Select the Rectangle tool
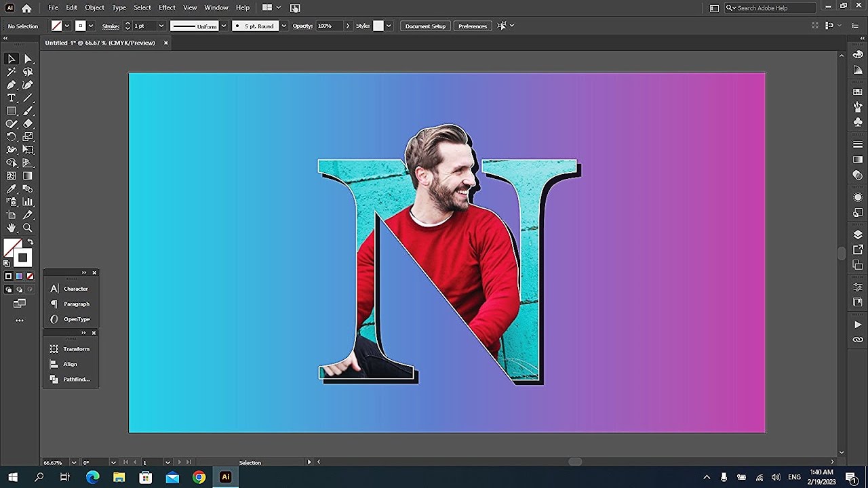 [12, 110]
